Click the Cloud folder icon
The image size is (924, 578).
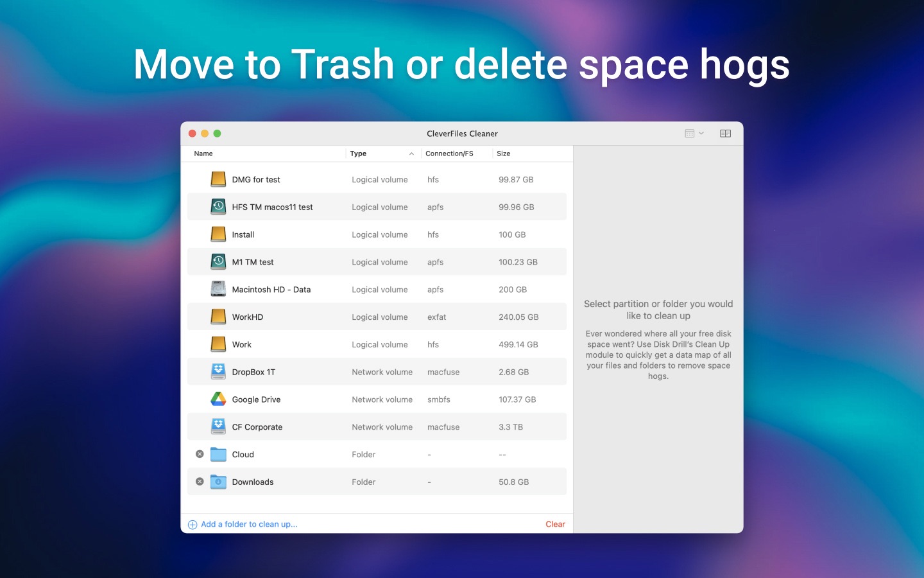[x=218, y=454]
